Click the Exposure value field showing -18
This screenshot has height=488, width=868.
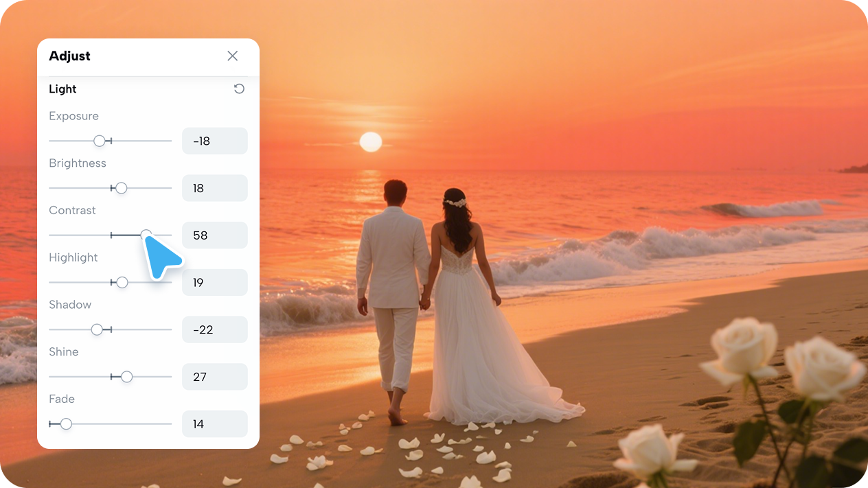coord(215,141)
